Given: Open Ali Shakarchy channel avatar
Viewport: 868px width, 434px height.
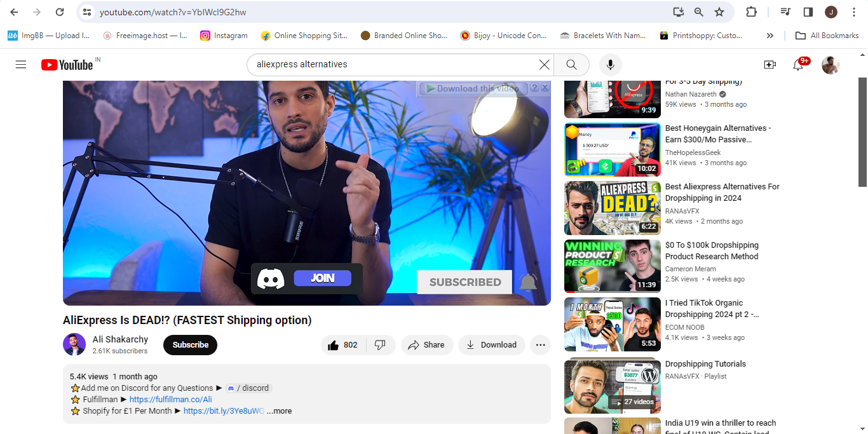Looking at the screenshot, I should pyautogui.click(x=74, y=344).
